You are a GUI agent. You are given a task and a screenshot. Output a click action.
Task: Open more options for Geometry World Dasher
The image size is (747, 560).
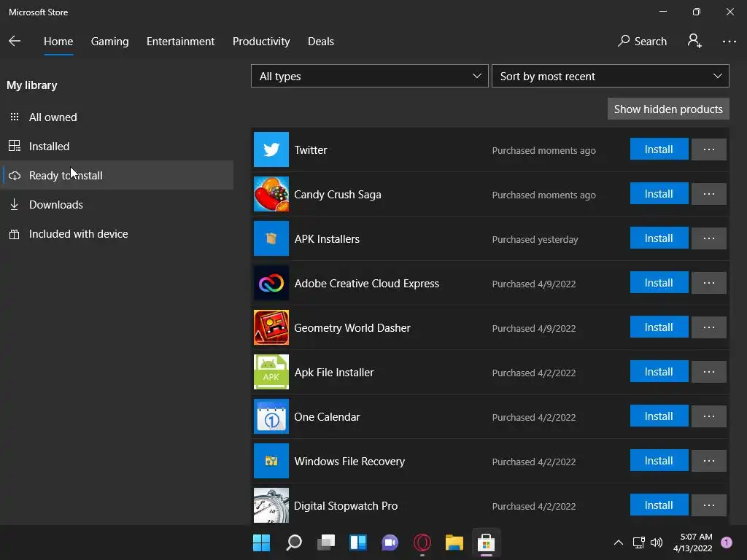coord(709,327)
